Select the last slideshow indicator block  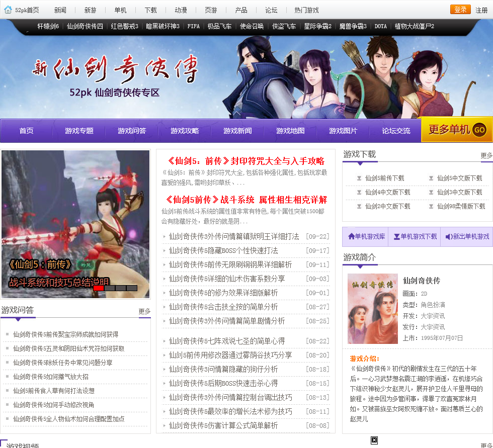(x=132, y=288)
